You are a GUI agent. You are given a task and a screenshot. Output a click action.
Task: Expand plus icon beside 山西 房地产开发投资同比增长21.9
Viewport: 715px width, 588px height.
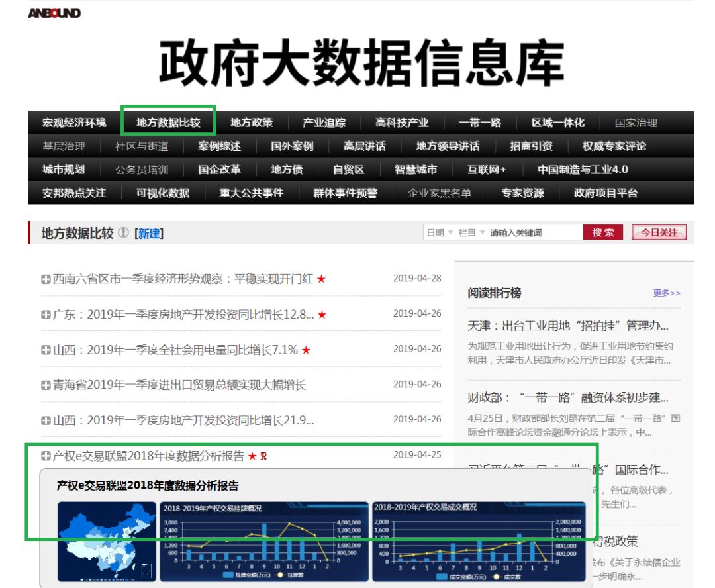point(46,420)
